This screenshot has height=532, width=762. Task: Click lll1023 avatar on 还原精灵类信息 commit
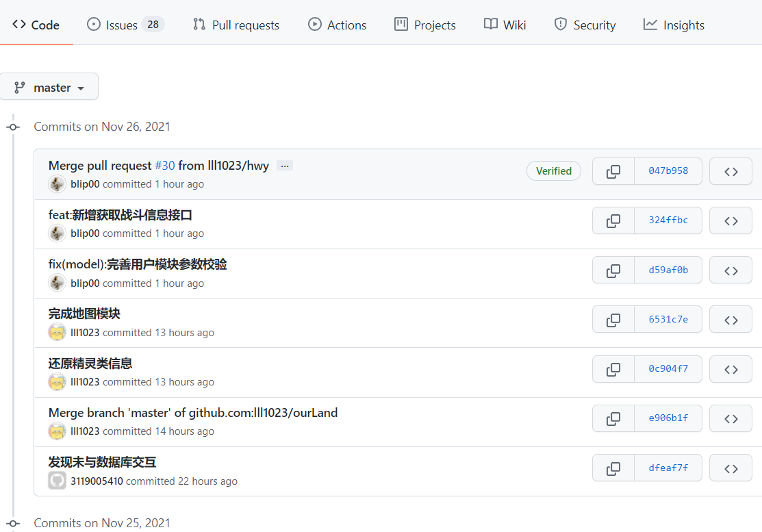click(57, 382)
